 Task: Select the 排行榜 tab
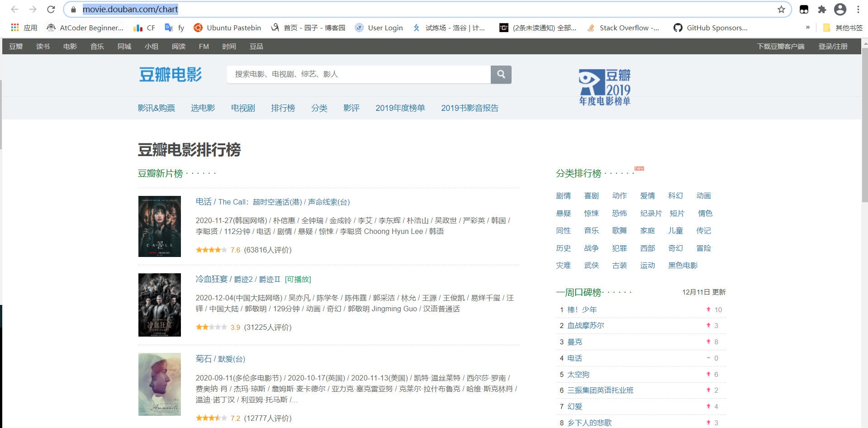click(283, 108)
